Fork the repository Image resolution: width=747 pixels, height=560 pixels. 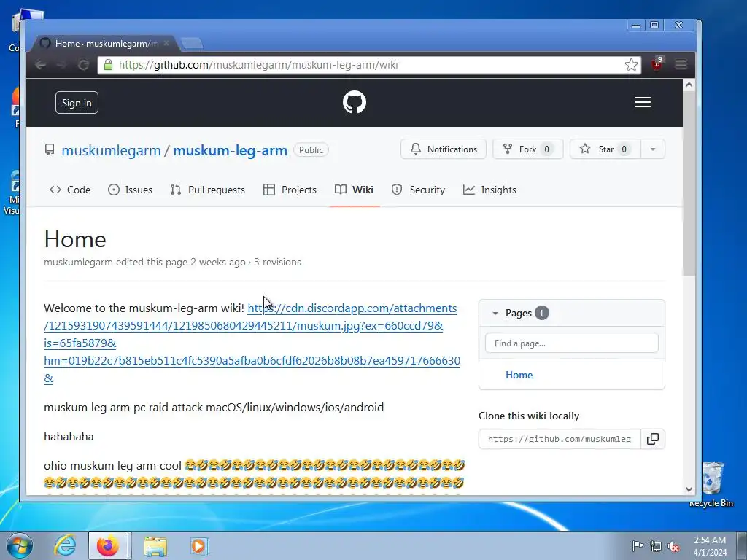coord(528,149)
